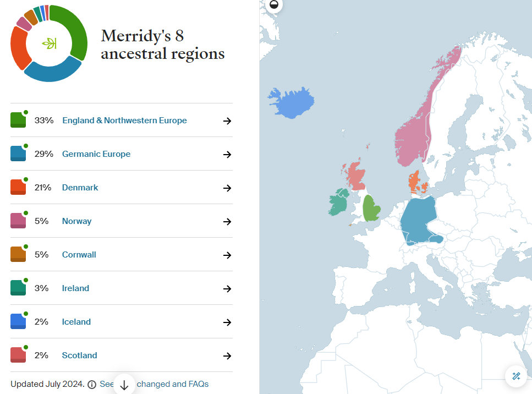Click the blue Iceland color swatch
Viewport: 532px width, 394px height.
(18, 321)
